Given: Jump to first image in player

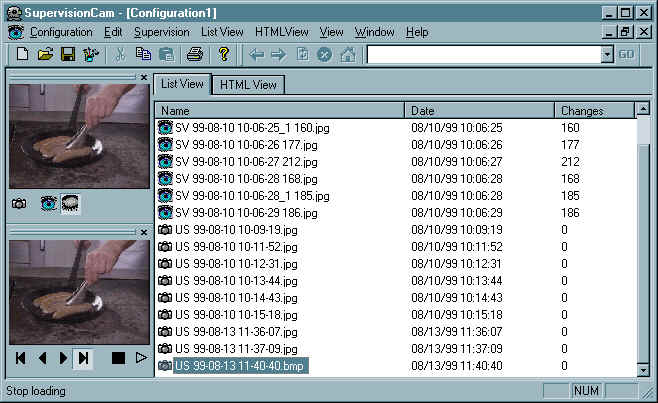Looking at the screenshot, I should coord(21,358).
